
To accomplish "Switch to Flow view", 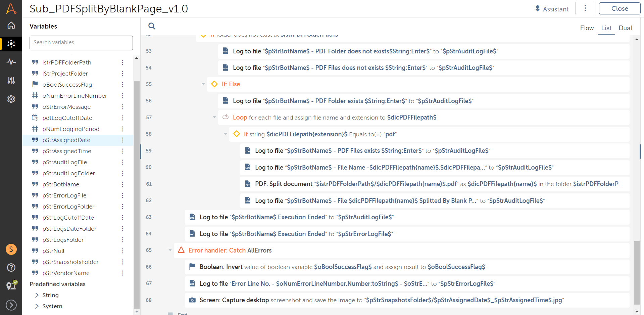I will tap(587, 28).
